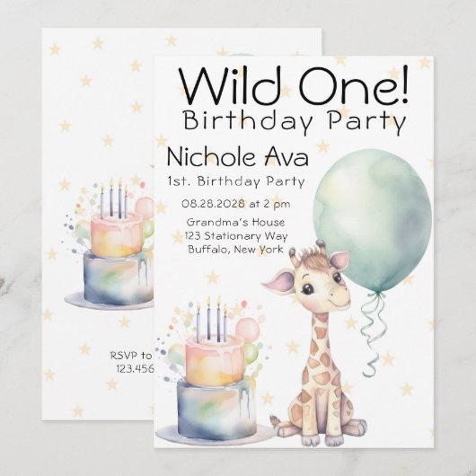This screenshot has height=476, width=476.
Task: Click the giraffe's tail tuft
Action: point(275,420)
